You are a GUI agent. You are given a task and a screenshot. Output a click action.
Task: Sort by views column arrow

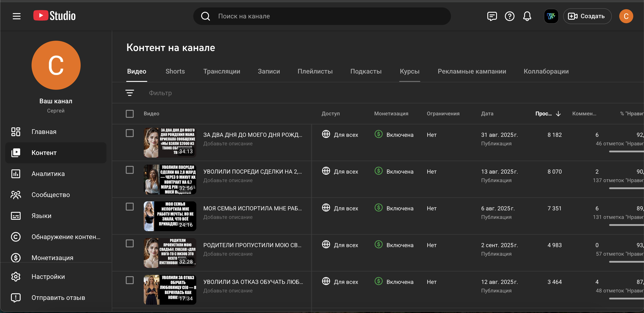558,114
